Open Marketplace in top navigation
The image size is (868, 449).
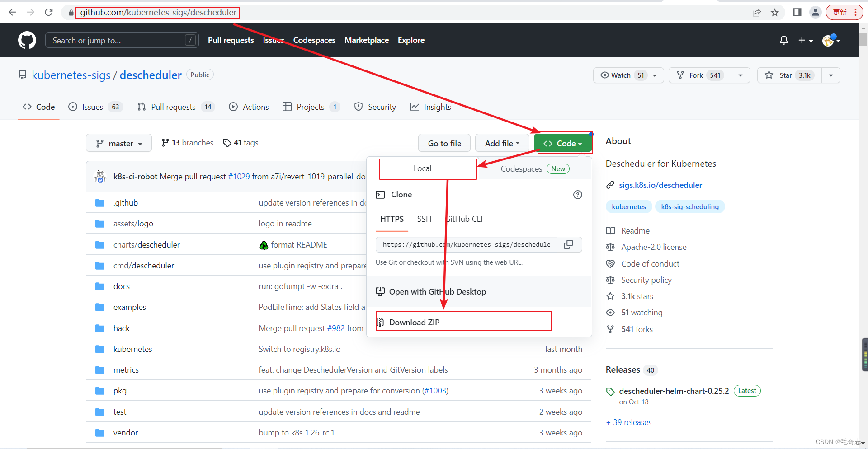click(367, 40)
